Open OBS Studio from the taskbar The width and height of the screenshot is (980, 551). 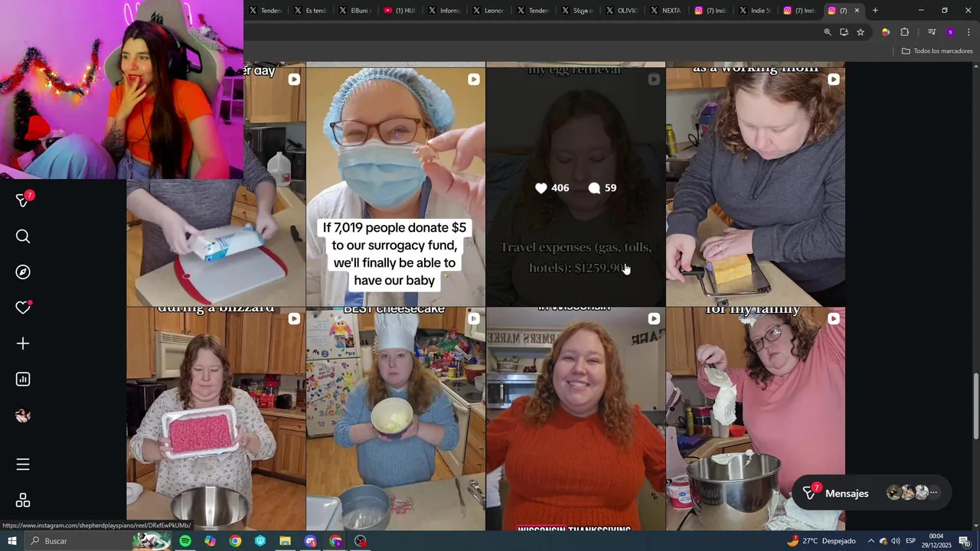(361, 541)
